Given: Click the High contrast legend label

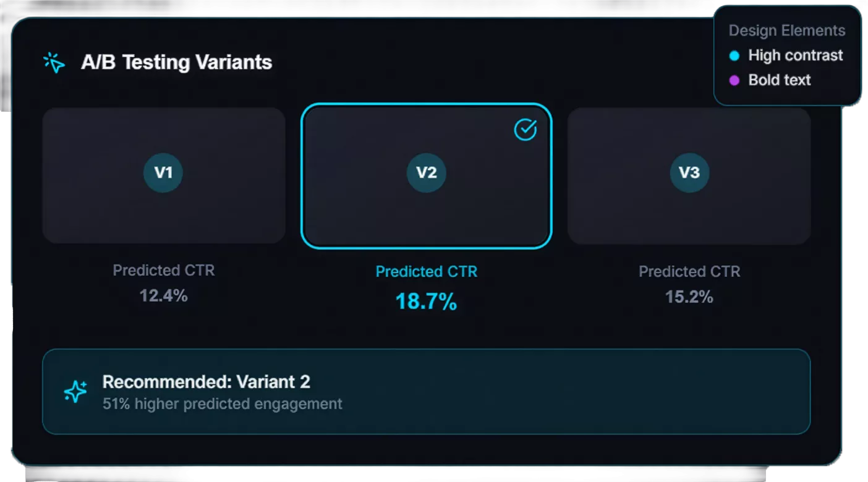Looking at the screenshot, I should click(796, 56).
